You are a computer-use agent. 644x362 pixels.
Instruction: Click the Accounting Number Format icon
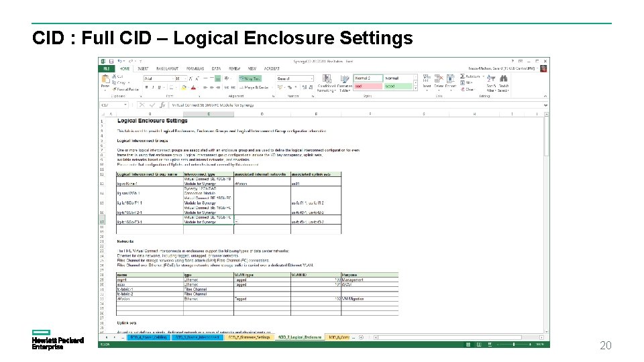pos(280,87)
